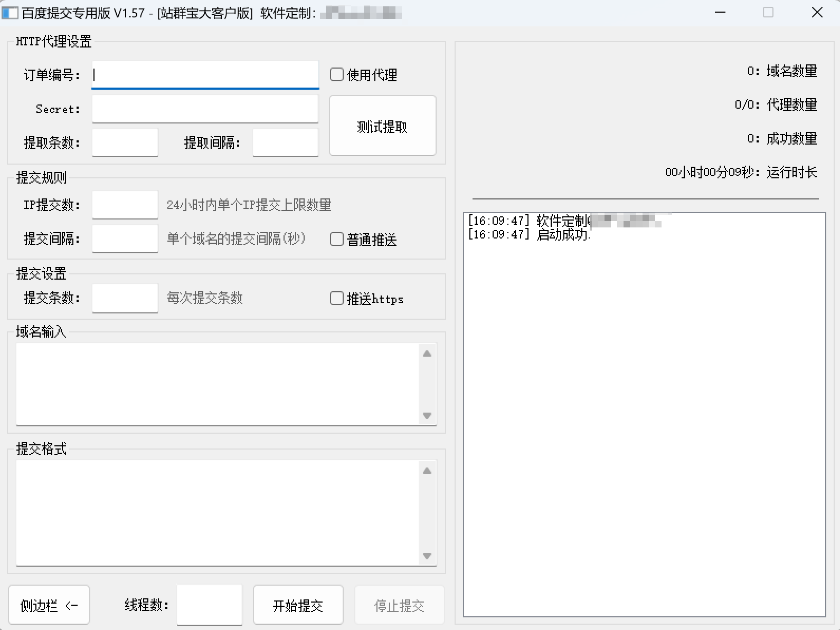Click the 提取间隔 field

[x=285, y=142]
